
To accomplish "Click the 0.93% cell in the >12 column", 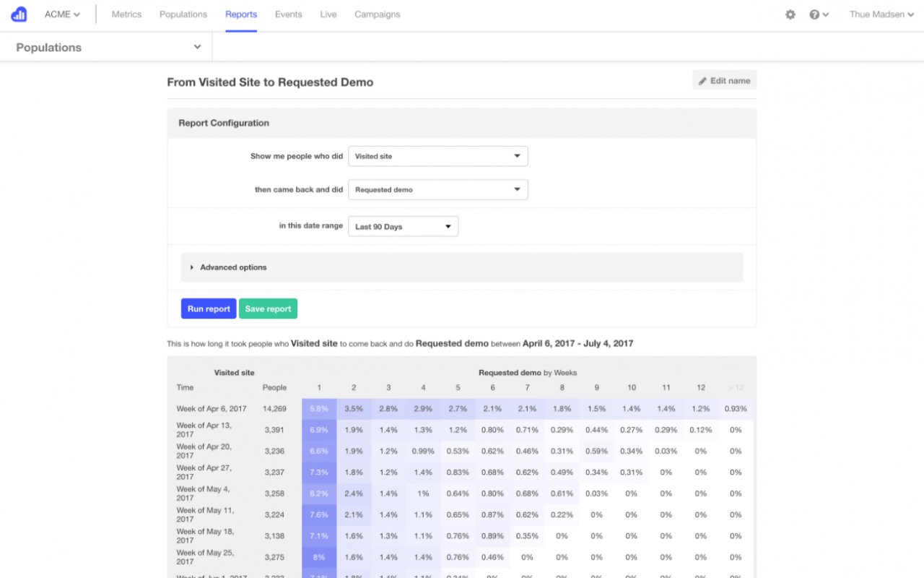I will coord(736,409).
